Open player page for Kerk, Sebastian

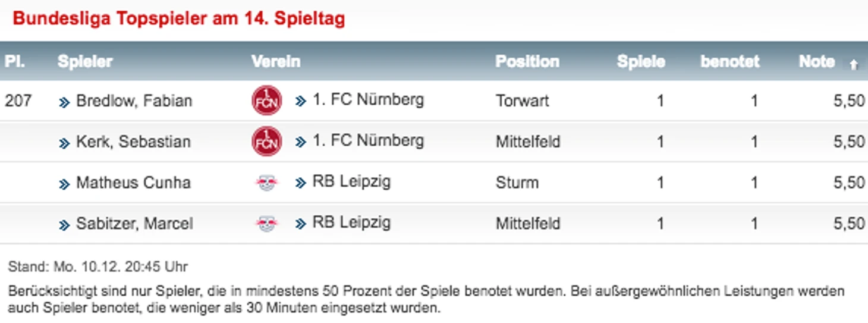point(133,142)
